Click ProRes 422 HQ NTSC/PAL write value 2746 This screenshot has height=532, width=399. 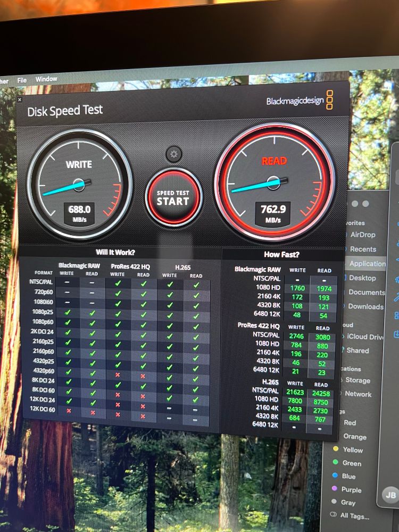tap(296, 336)
